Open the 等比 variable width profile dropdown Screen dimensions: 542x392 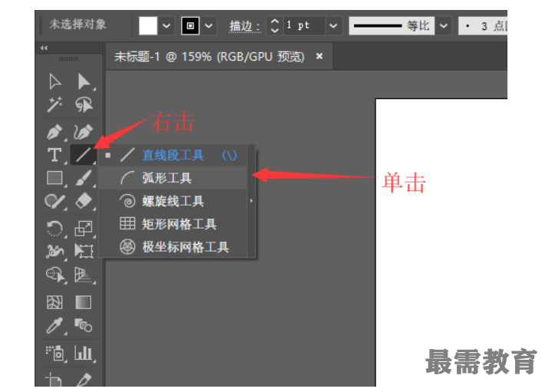(444, 25)
